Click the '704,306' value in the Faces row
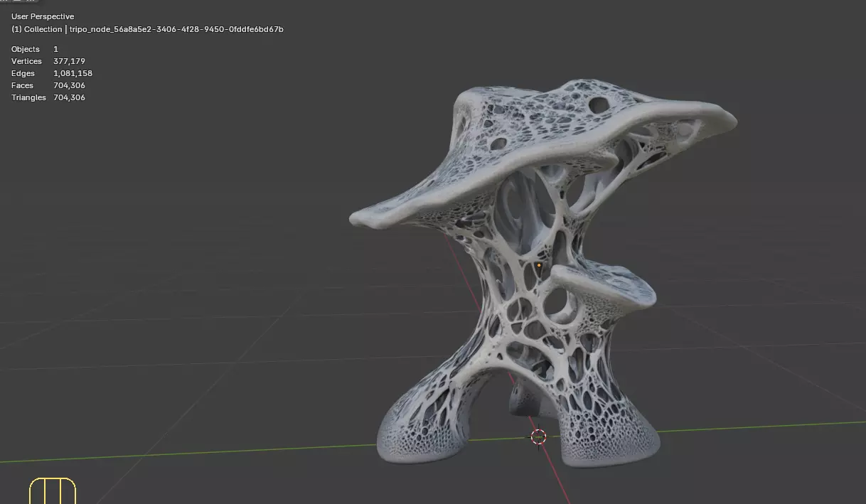 (69, 85)
